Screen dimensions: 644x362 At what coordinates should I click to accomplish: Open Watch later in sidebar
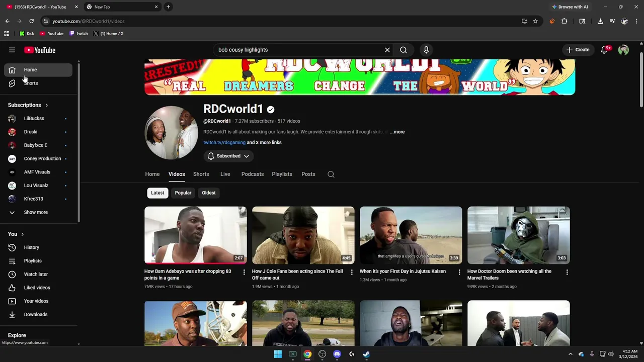[x=38, y=275]
